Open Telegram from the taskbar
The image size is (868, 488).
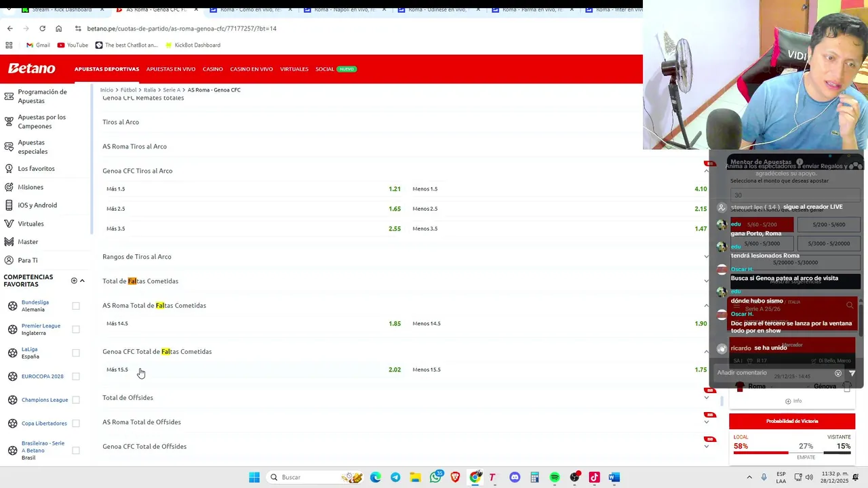[395, 477]
